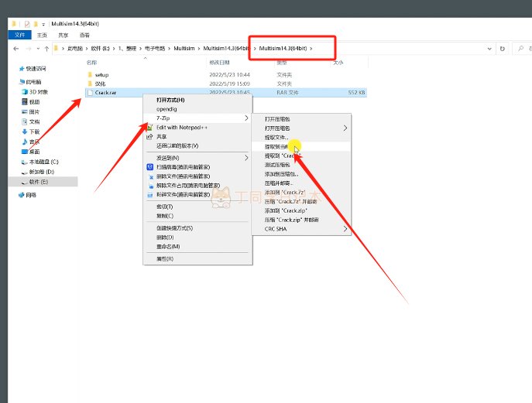Click the 3D 对象 sidebar icon
Image resolution: width=532 pixels, height=403 pixels.
[x=25, y=92]
